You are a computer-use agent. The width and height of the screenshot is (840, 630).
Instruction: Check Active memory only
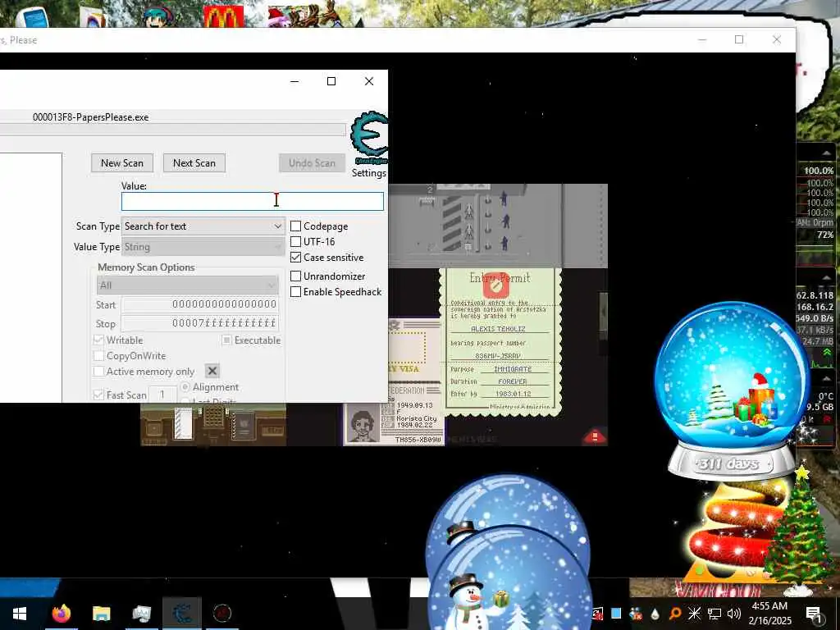point(98,371)
